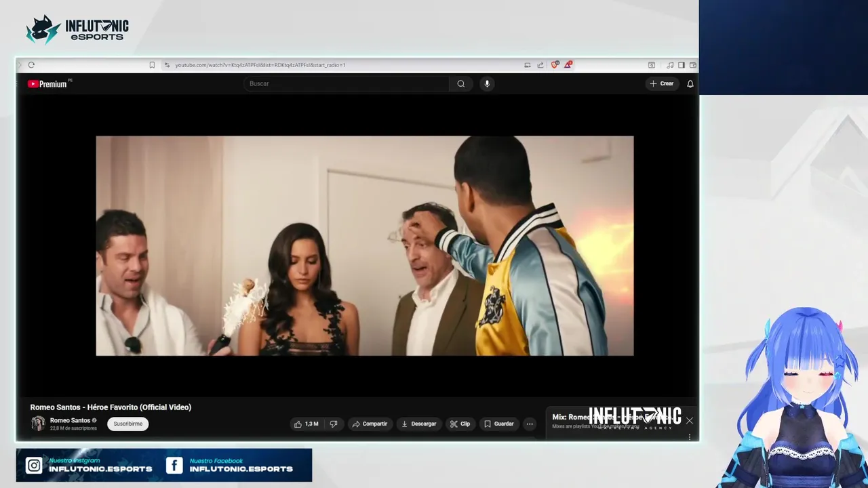This screenshot has width=868, height=488.
Task: Click the 22,8 M de suscriptores text
Action: pos(73,428)
